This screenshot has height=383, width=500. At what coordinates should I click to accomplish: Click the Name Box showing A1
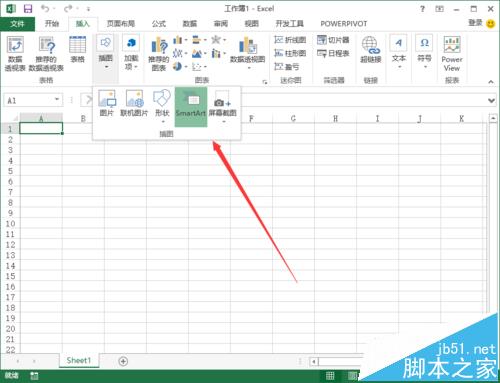coord(29,100)
